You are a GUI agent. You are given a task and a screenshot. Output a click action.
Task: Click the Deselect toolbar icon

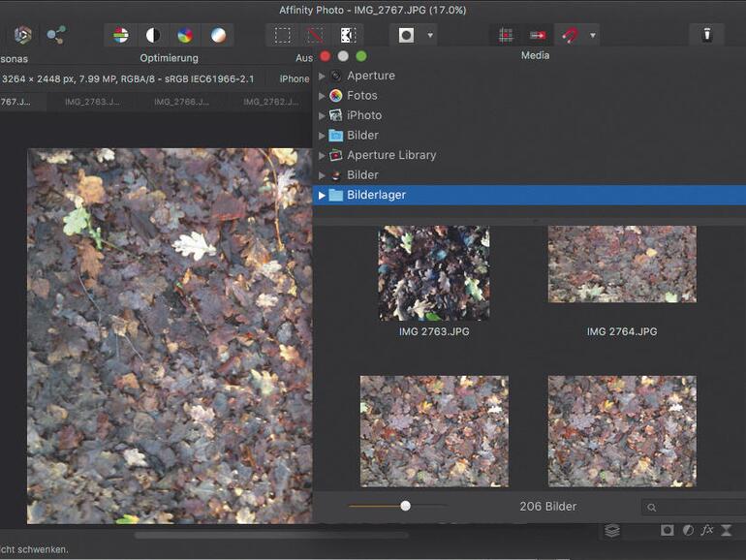(x=315, y=36)
